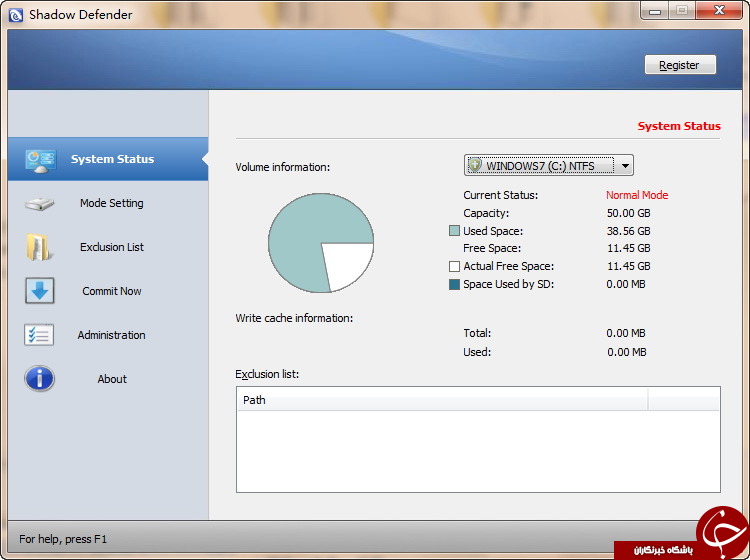Click the Actual Free Space 11.45 GB value
This screenshot has width=750, height=560.
[x=629, y=266]
